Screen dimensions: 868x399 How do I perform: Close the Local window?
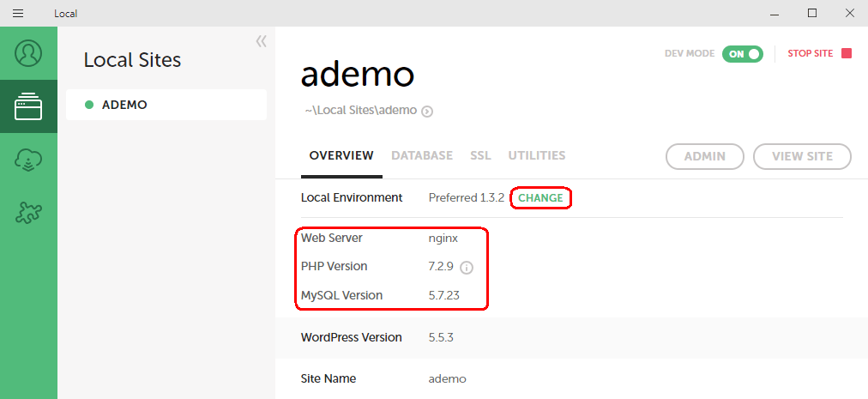[x=849, y=14]
